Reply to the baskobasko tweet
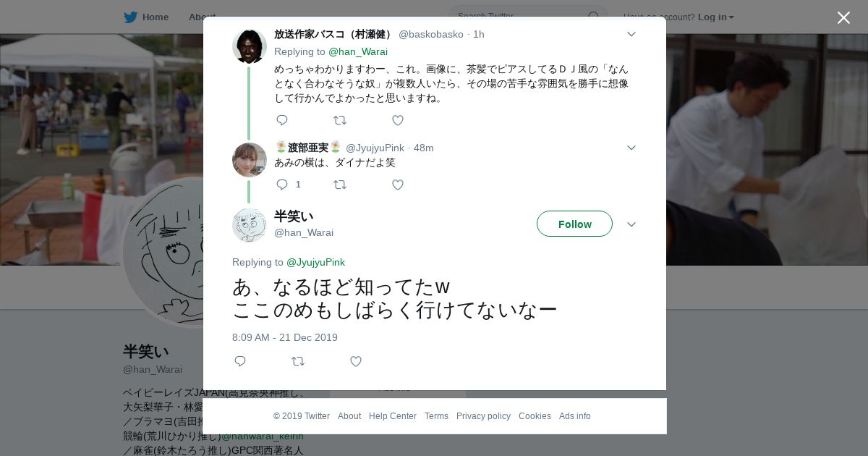 tap(282, 120)
